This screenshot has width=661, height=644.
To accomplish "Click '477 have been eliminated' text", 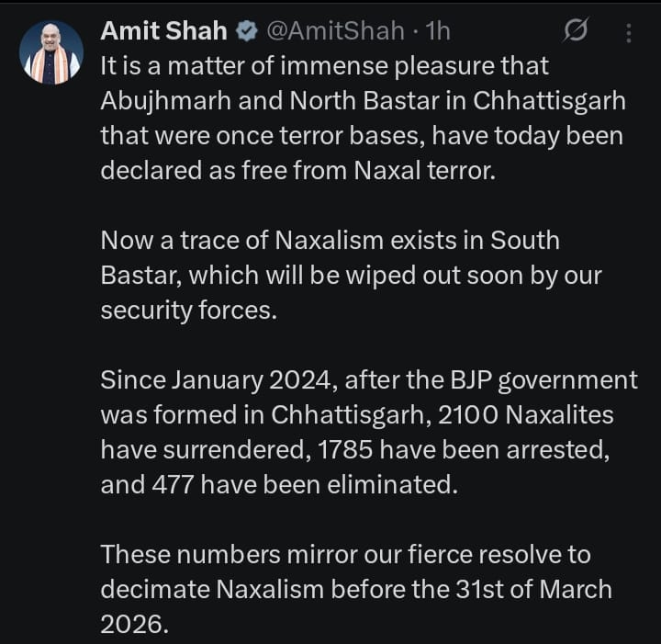I will coord(278,485).
